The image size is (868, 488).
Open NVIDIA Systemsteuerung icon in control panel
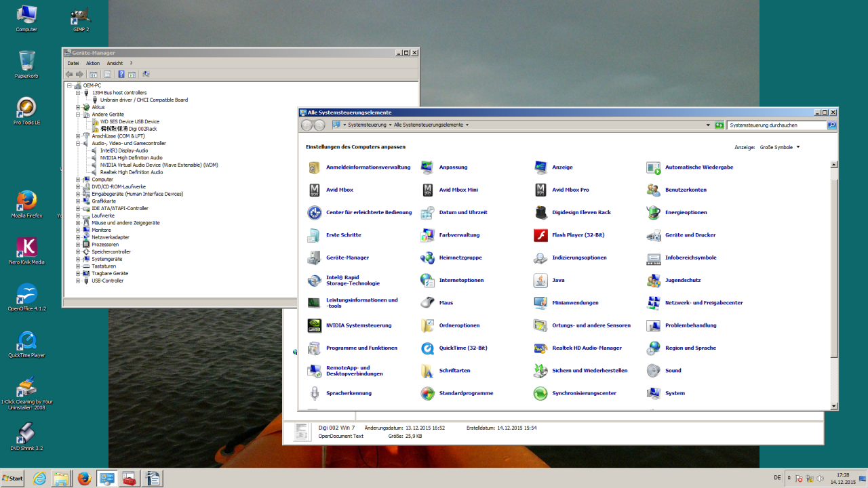point(315,325)
